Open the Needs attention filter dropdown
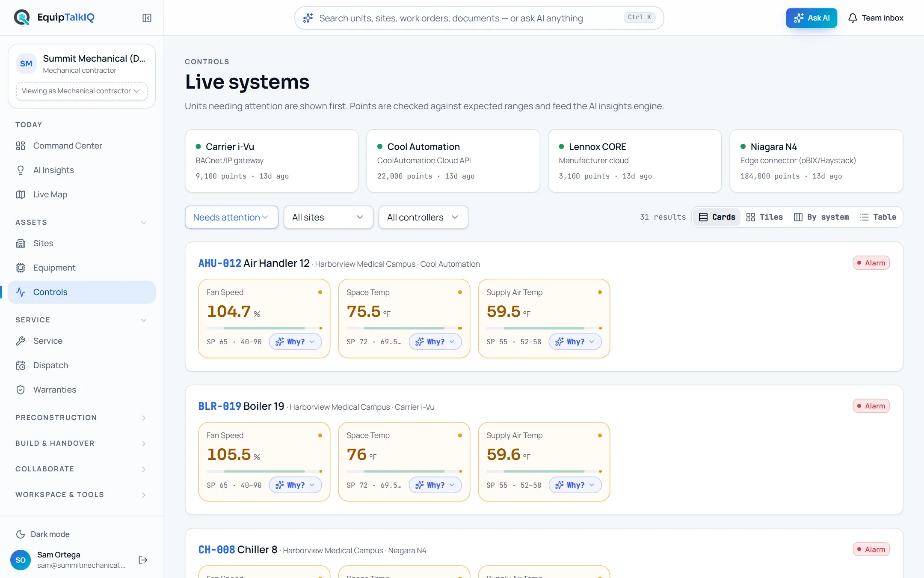 point(231,217)
